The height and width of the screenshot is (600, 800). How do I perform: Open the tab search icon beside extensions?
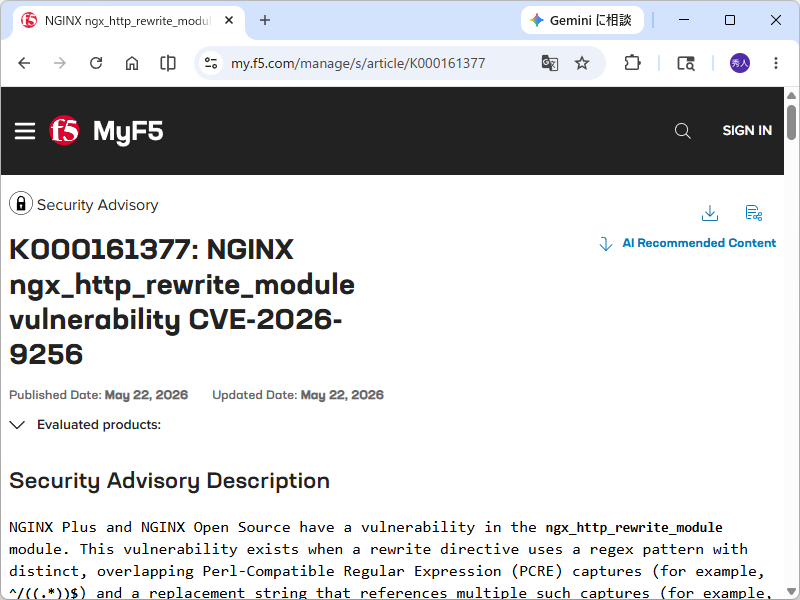(685, 63)
